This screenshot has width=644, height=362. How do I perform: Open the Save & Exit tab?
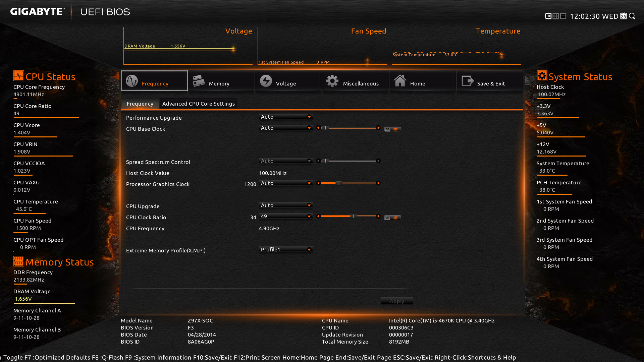pos(490,80)
